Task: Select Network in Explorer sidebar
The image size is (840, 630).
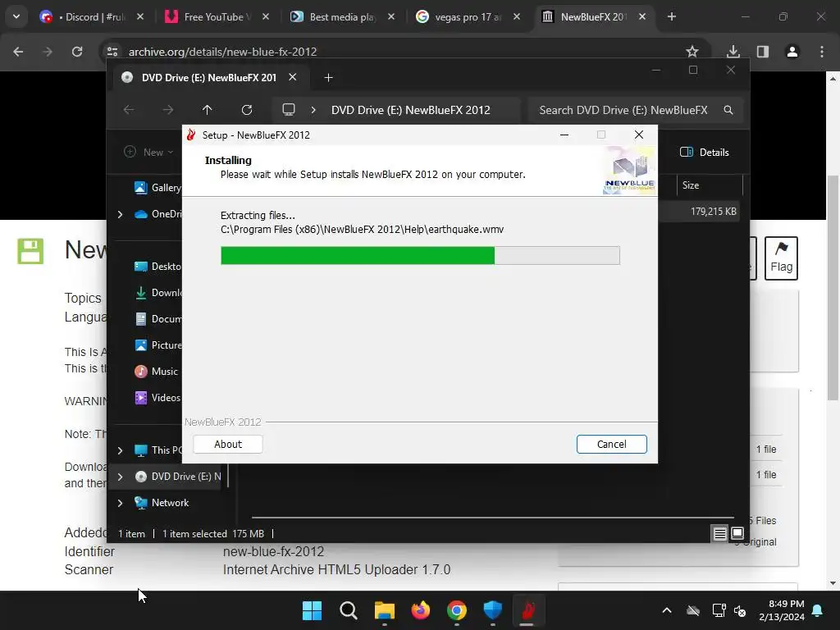Action: pyautogui.click(x=162, y=503)
